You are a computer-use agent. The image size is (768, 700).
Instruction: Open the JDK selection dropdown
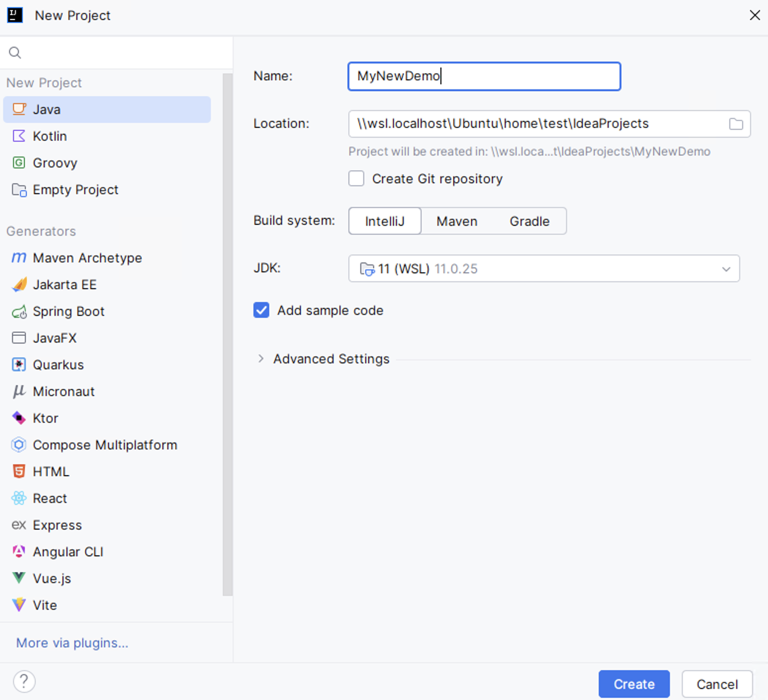(725, 268)
